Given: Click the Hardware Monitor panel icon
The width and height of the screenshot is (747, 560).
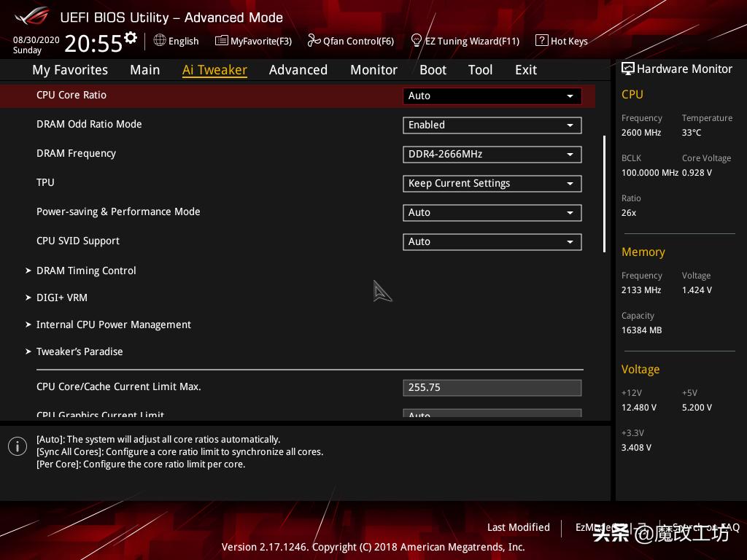Looking at the screenshot, I should [628, 69].
